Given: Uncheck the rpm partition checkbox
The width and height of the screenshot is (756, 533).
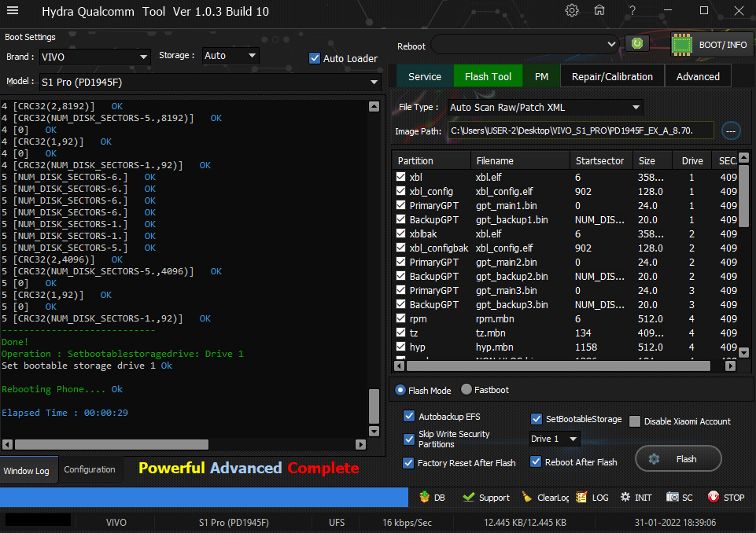Looking at the screenshot, I should (400, 318).
